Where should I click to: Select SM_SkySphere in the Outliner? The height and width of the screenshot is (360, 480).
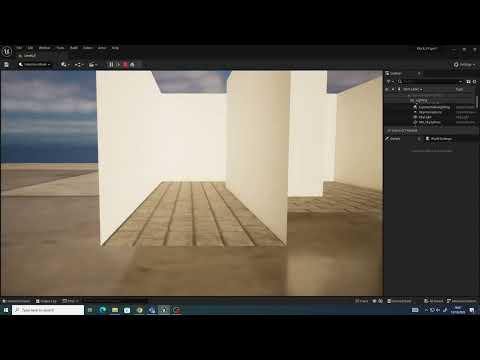[x=429, y=122]
